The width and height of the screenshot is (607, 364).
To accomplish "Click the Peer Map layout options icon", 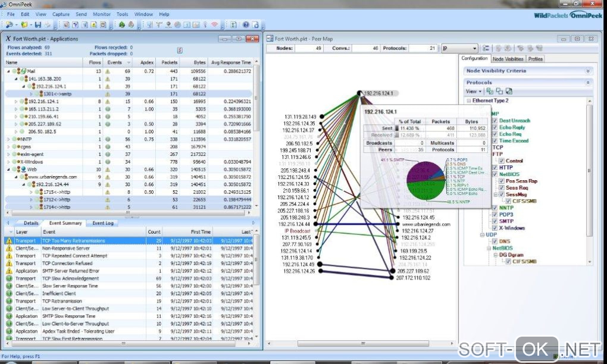I will pyautogui.click(x=486, y=48).
